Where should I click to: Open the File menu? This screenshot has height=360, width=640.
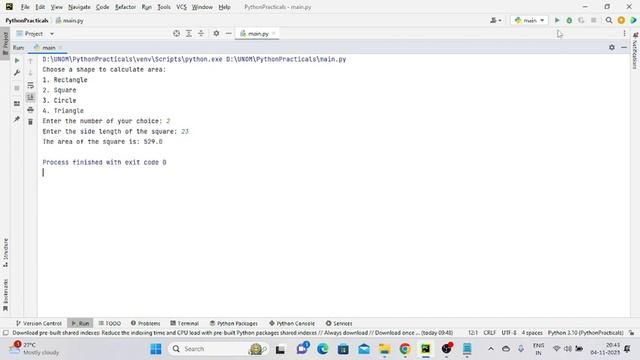(25, 7)
